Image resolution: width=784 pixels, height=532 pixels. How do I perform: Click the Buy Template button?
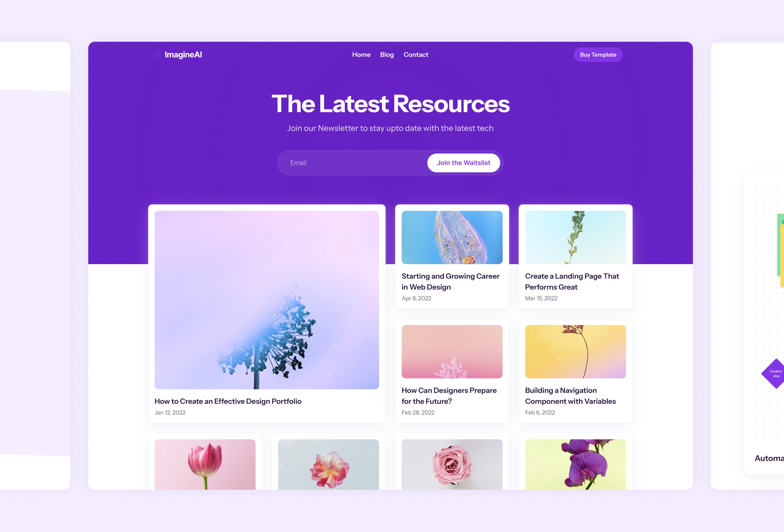click(x=598, y=54)
